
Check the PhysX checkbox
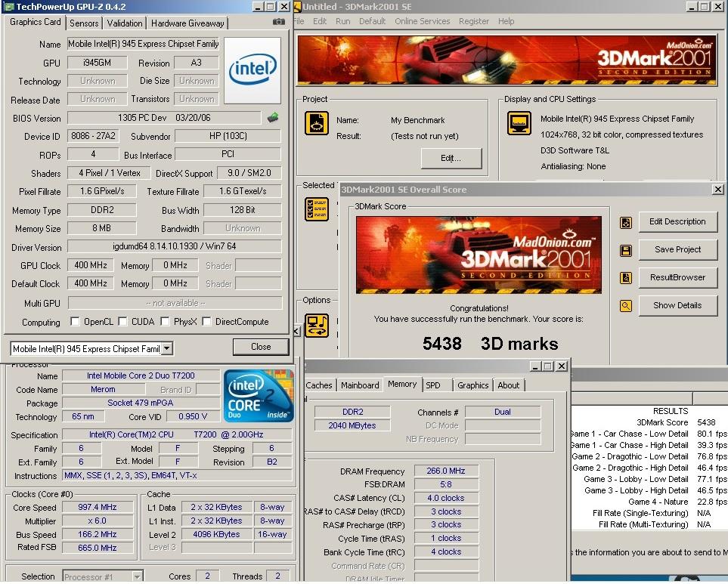tap(165, 321)
